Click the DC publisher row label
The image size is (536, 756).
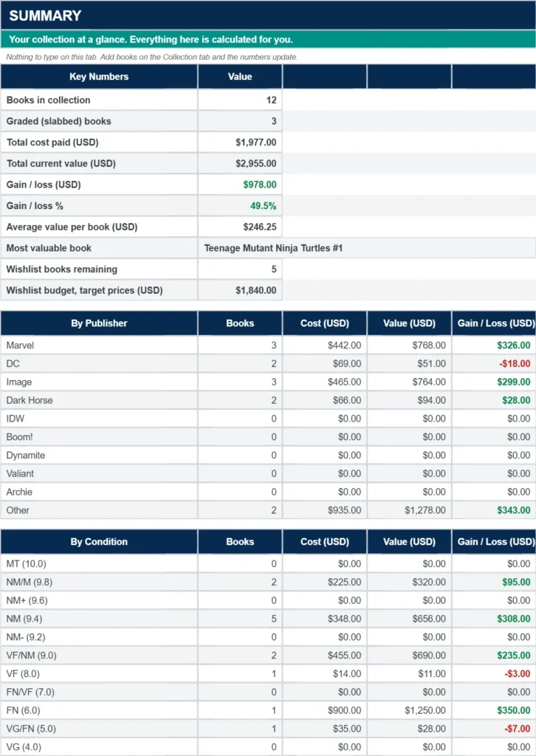(13, 363)
